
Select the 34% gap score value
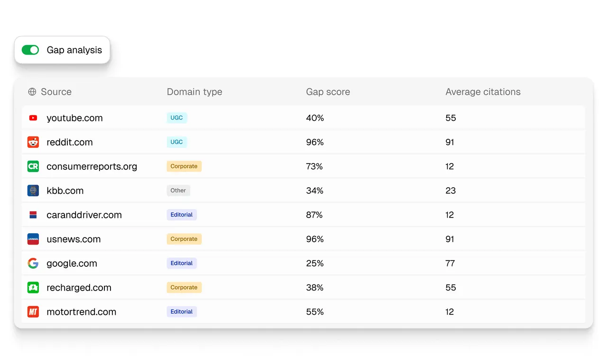[315, 191]
